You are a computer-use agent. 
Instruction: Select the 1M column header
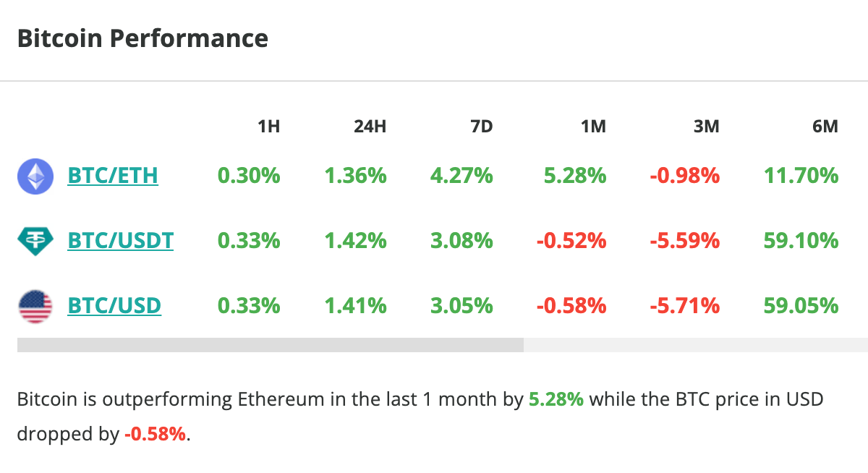point(592,127)
